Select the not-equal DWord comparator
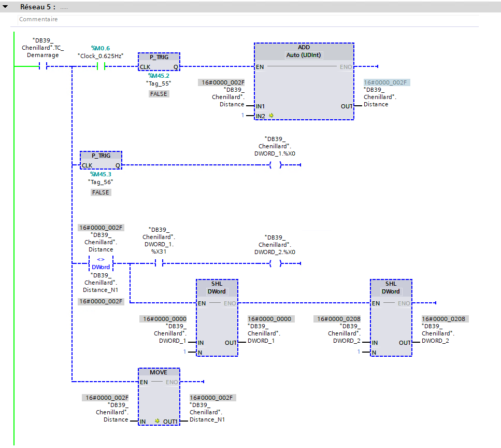 pyautogui.click(x=101, y=263)
